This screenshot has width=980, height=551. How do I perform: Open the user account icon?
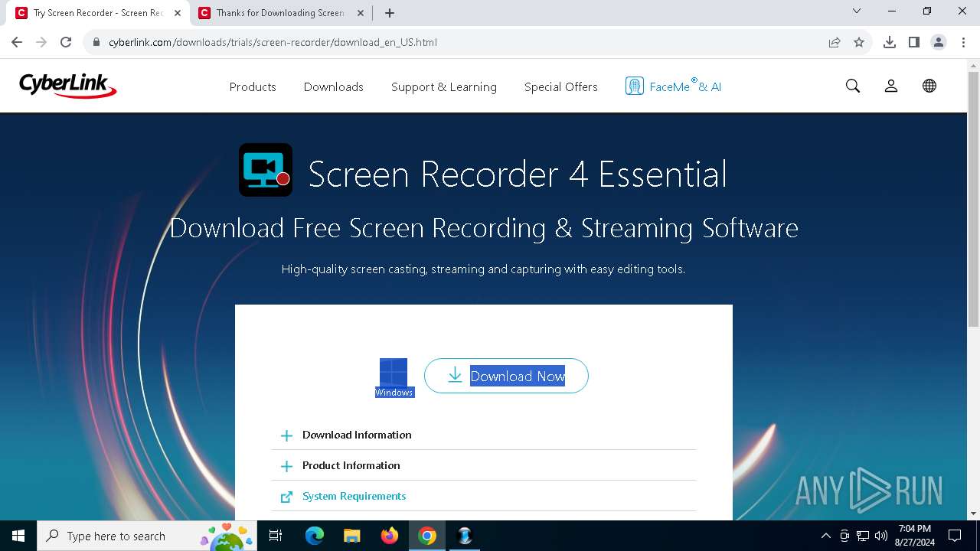(891, 86)
